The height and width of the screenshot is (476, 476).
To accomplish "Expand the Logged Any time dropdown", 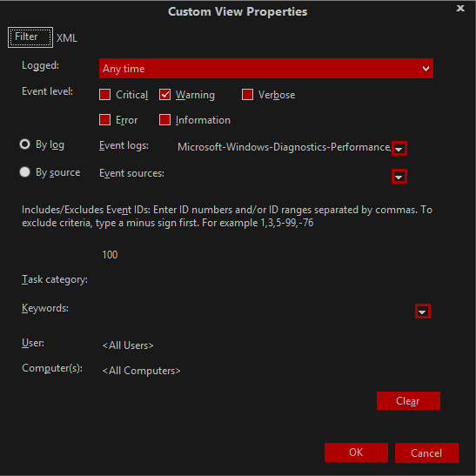I will click(x=266, y=68).
